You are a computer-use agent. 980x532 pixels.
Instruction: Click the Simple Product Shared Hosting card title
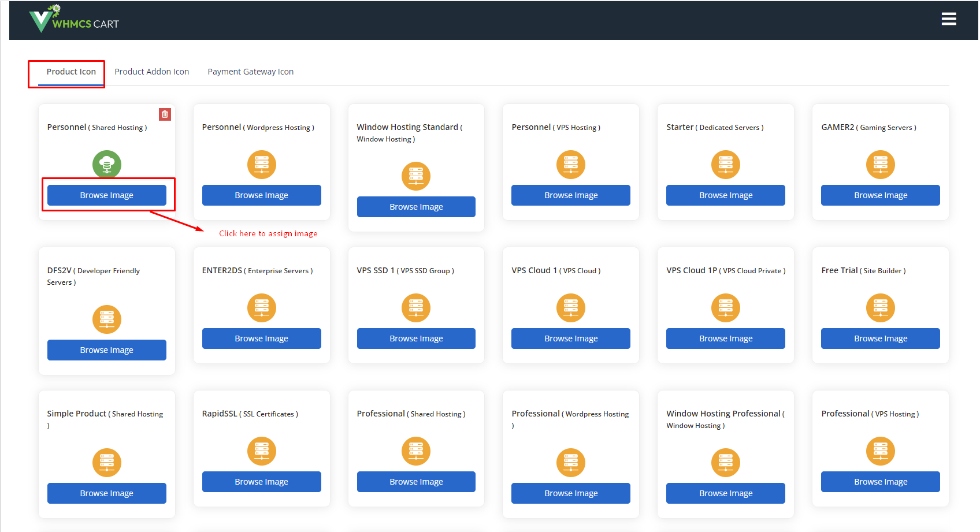[x=77, y=414]
